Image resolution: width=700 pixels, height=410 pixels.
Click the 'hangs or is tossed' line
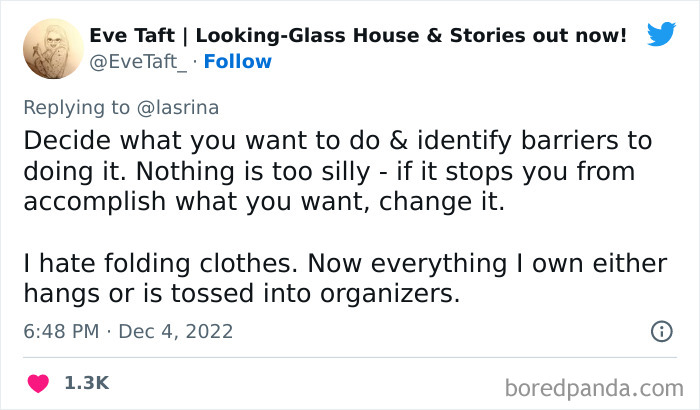pos(242,294)
